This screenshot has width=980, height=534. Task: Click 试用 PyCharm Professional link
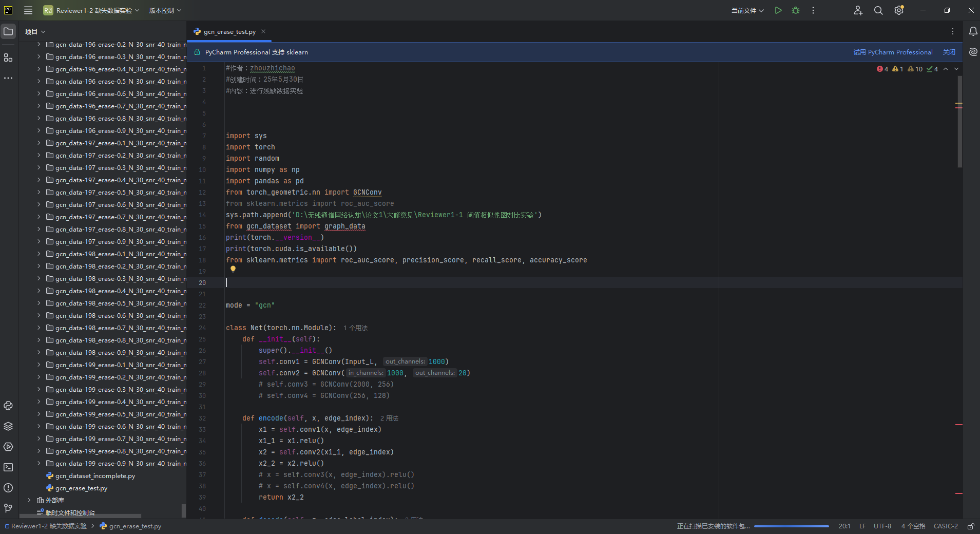893,52
